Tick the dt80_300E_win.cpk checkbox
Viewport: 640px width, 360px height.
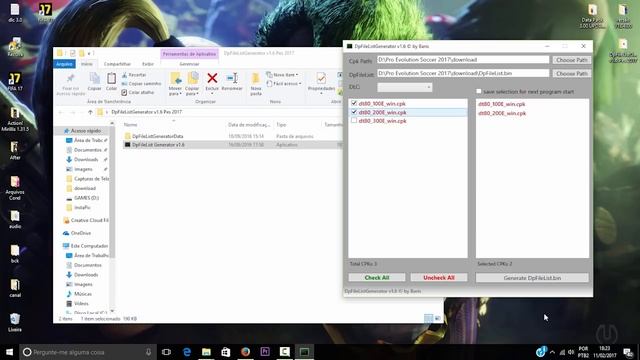(354, 120)
